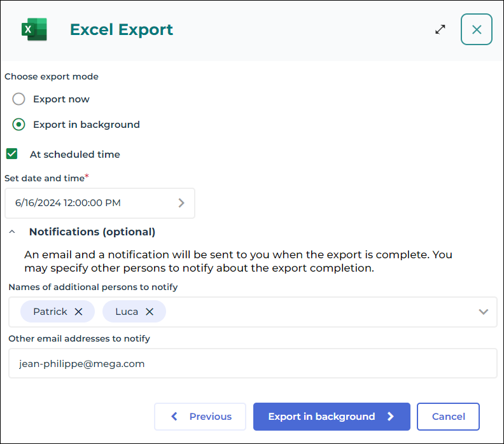Uncheck At scheduled time checkbox
This screenshot has width=504, height=444.
(11, 154)
